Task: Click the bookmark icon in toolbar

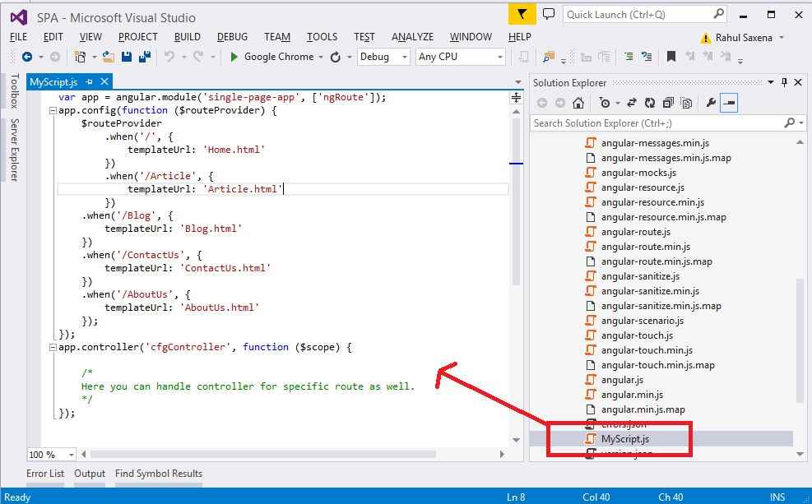Action: (x=671, y=57)
